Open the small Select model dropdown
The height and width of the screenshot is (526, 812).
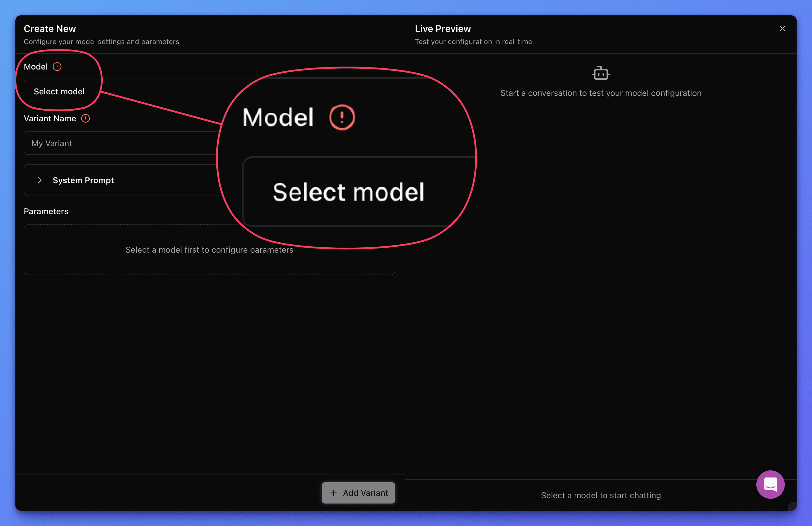[59, 91]
